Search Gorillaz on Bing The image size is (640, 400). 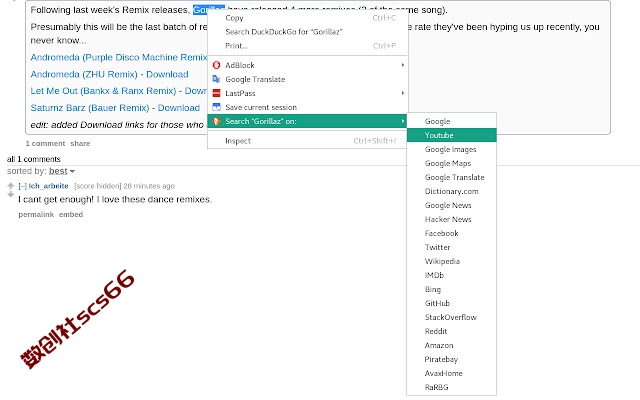point(452,289)
